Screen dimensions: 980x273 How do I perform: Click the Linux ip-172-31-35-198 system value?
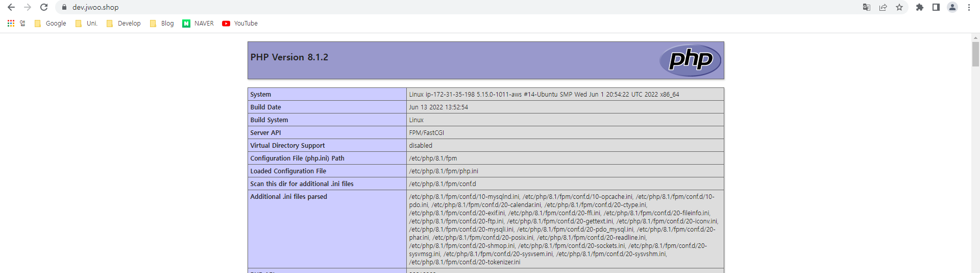pyautogui.click(x=544, y=94)
